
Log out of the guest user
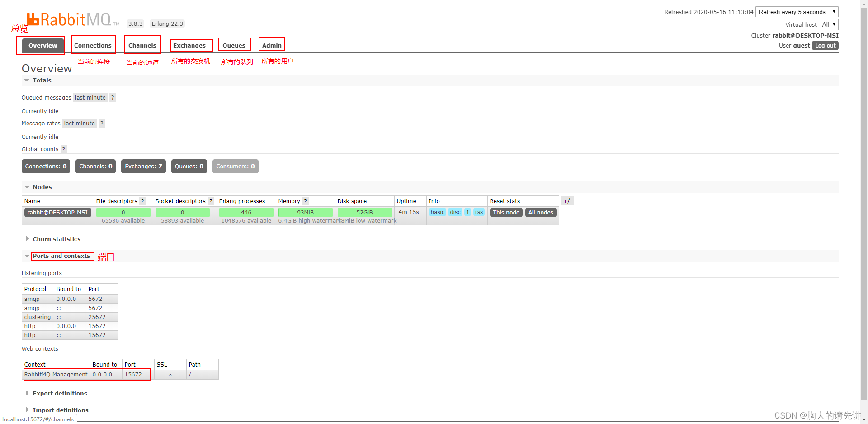tap(825, 45)
